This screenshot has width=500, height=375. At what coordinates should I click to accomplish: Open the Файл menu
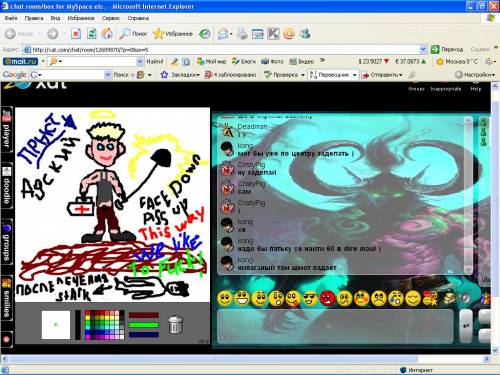coord(11,18)
